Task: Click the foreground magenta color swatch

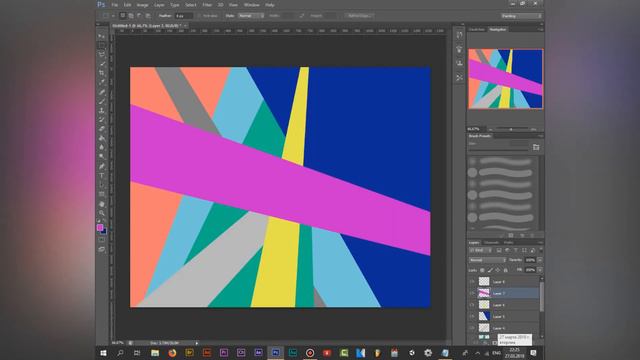Action: pos(100,227)
